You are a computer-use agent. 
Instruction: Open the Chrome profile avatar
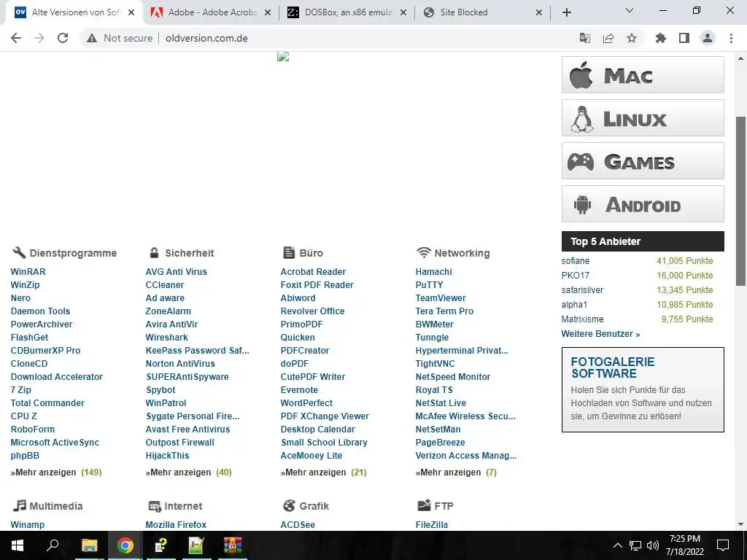coord(708,38)
